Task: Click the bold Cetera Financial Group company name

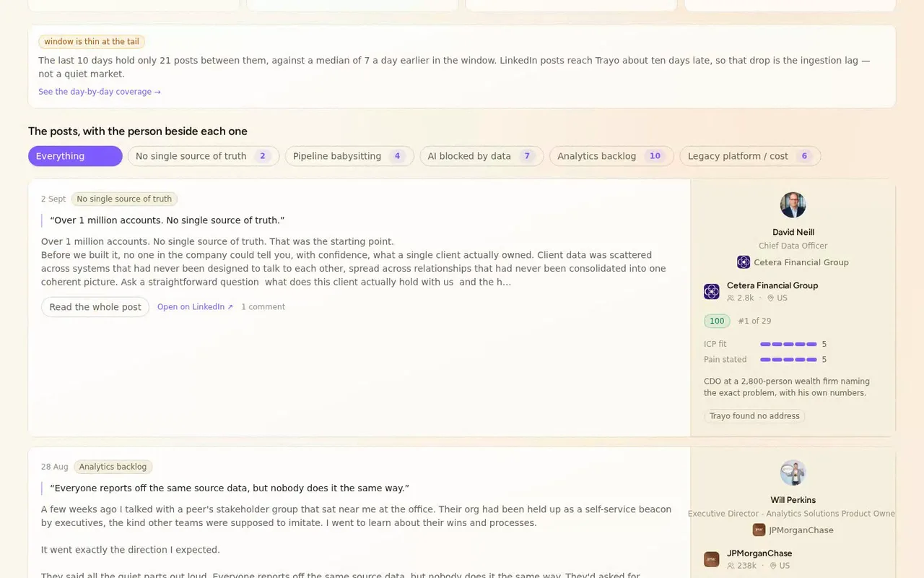Action: click(x=772, y=285)
